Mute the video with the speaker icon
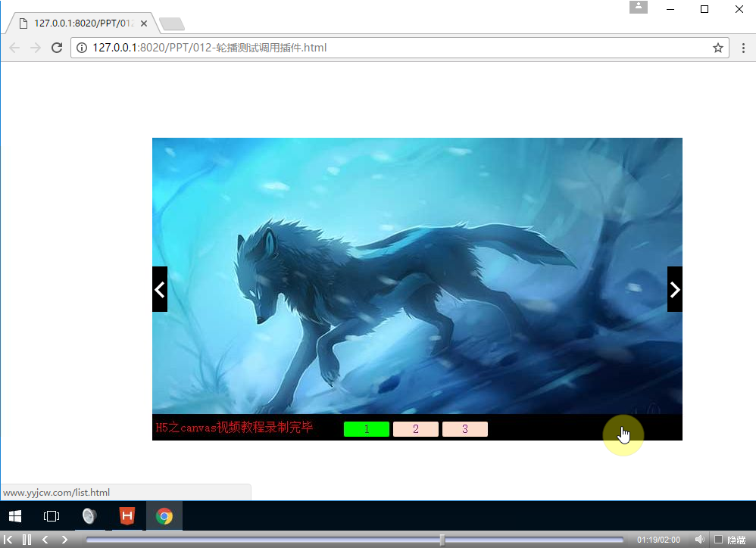 click(699, 540)
